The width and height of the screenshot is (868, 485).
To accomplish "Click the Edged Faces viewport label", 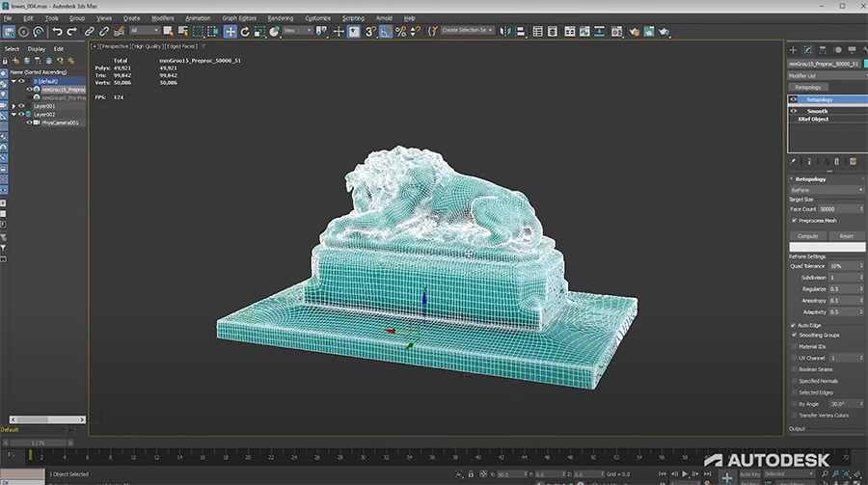I will click(x=181, y=46).
